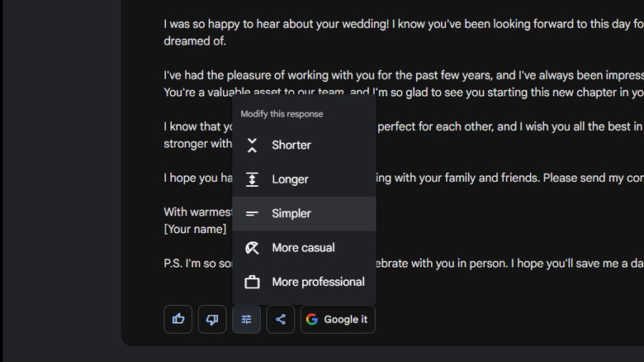This screenshot has height=362, width=644.
Task: Click the thumbs down icon
Action: click(212, 319)
